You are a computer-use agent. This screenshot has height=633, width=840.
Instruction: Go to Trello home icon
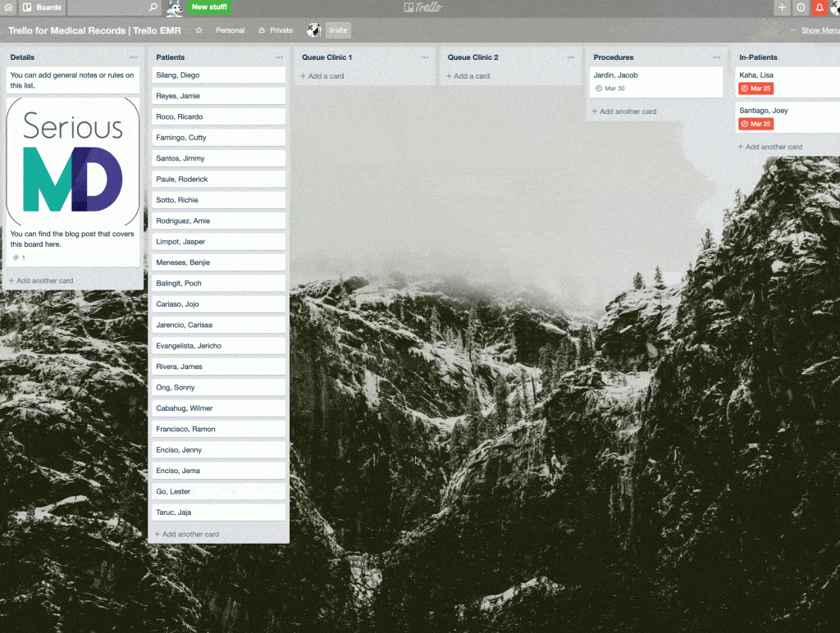[x=8, y=7]
